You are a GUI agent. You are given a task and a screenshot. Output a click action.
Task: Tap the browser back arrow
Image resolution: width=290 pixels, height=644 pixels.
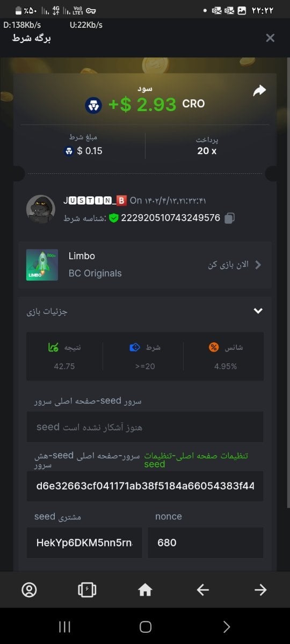(202, 590)
